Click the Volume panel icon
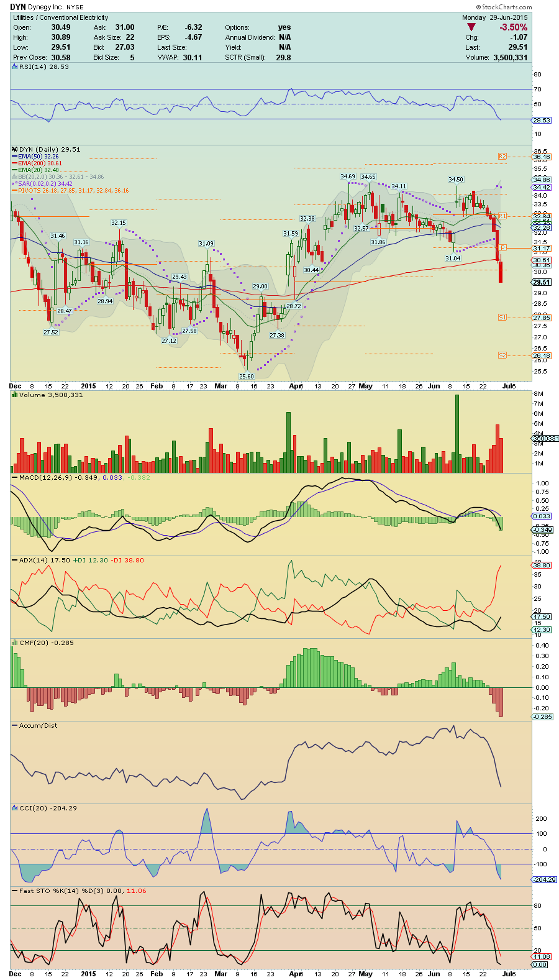The width and height of the screenshot is (559, 980). pyautogui.click(x=15, y=395)
